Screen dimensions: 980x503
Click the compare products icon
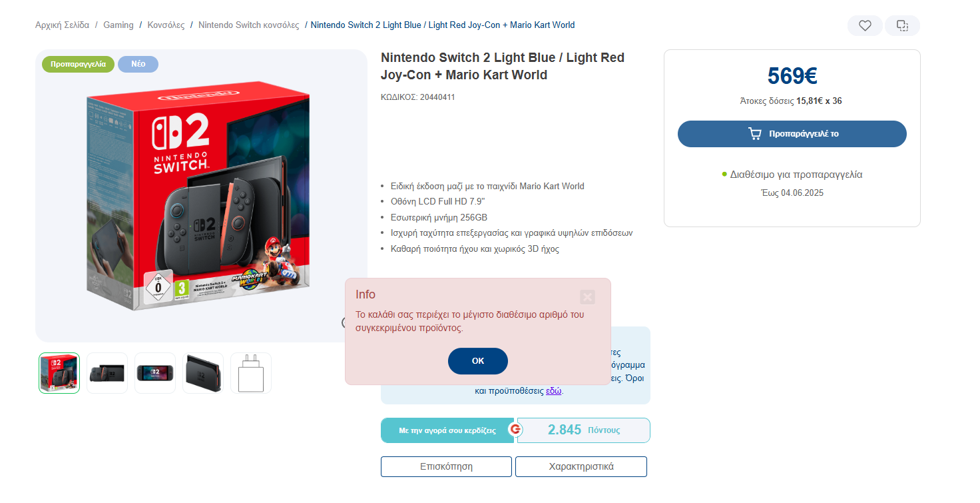(902, 26)
